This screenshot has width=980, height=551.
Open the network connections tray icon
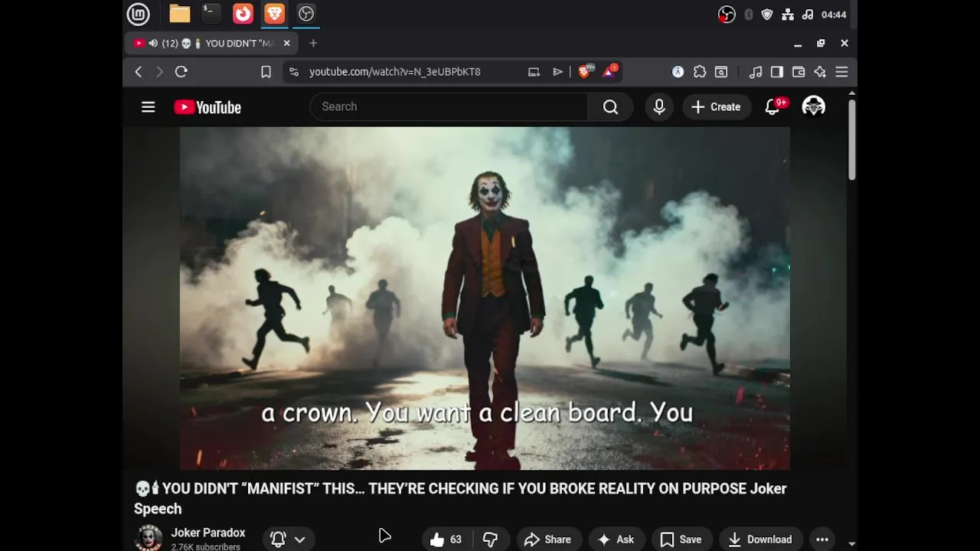pos(787,15)
